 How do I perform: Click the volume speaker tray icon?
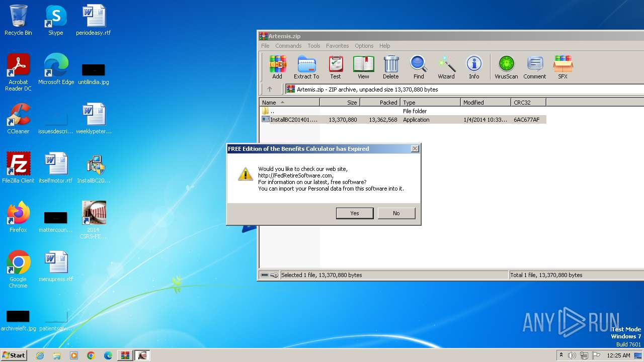[572, 355]
